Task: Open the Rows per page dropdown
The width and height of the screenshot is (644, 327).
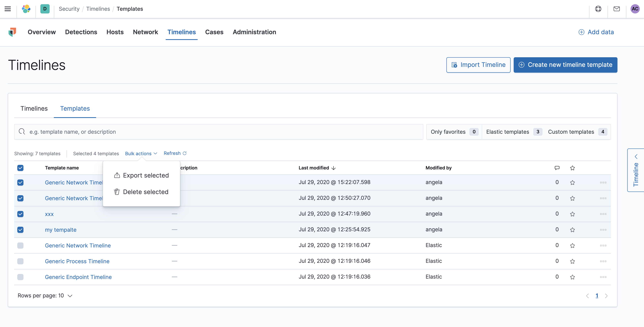Action: click(x=45, y=295)
